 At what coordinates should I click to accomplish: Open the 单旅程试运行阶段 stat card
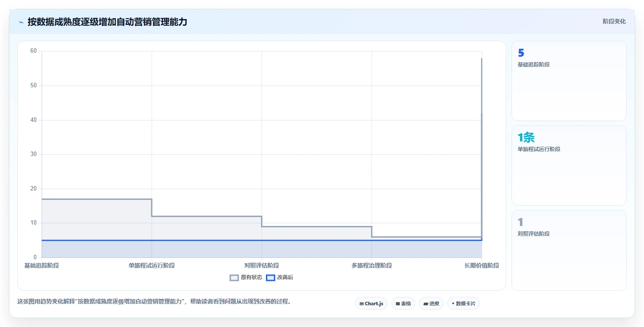pyautogui.click(x=569, y=165)
